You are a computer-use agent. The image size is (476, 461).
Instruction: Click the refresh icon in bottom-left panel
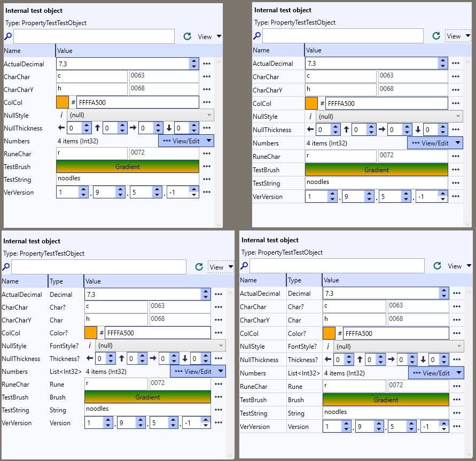tap(199, 267)
